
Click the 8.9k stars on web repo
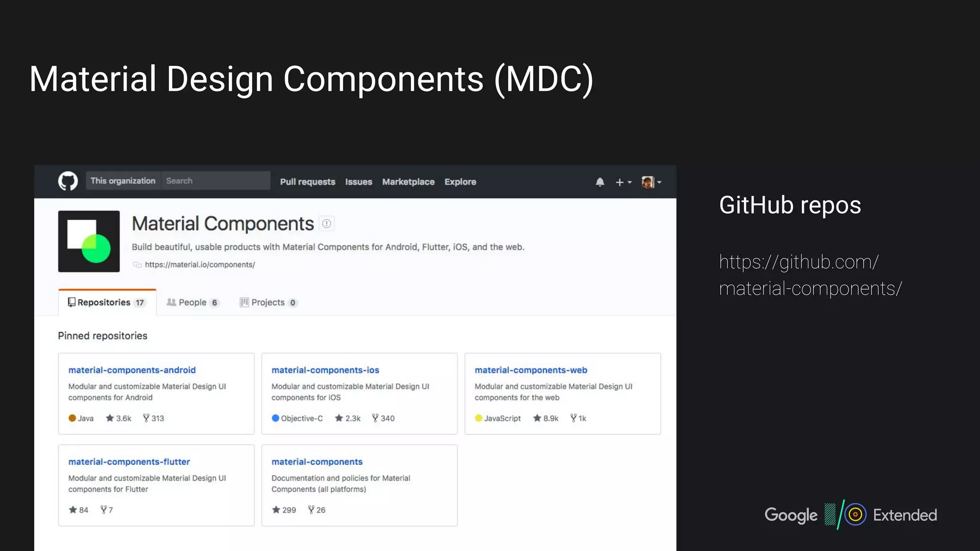tap(546, 418)
